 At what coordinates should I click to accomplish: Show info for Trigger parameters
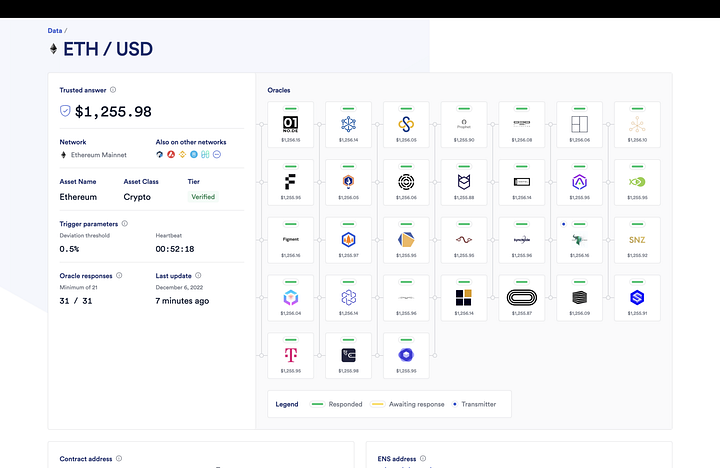click(x=124, y=224)
